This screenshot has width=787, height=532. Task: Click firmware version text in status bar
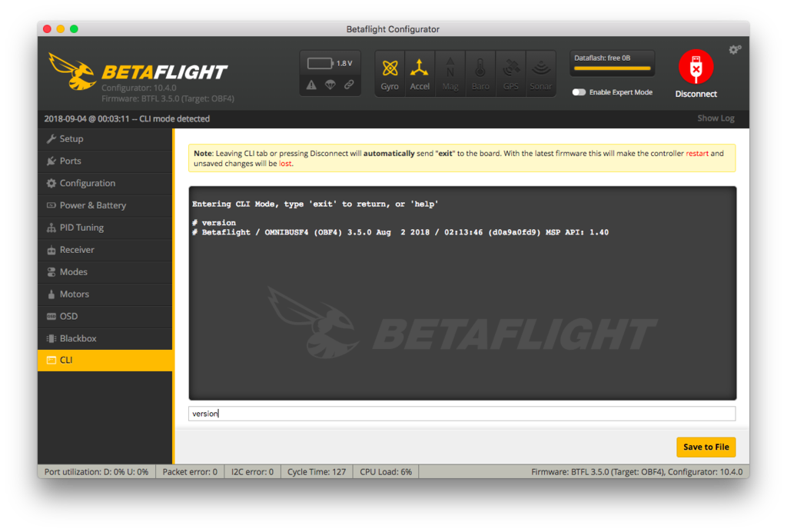pos(636,472)
